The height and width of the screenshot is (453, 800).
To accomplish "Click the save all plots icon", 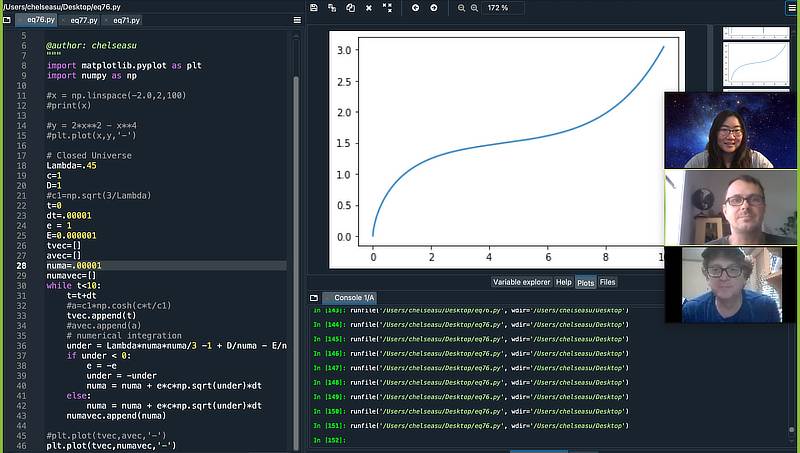I will point(332,8).
